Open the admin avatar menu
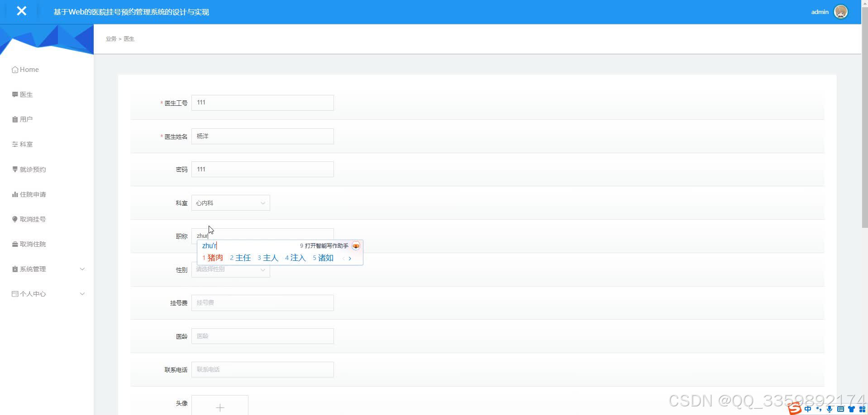868x415 pixels. point(840,12)
